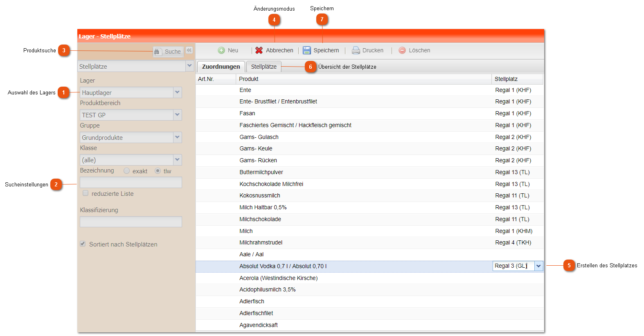Select the tlw radio button
The height and width of the screenshot is (336, 644).
click(158, 171)
